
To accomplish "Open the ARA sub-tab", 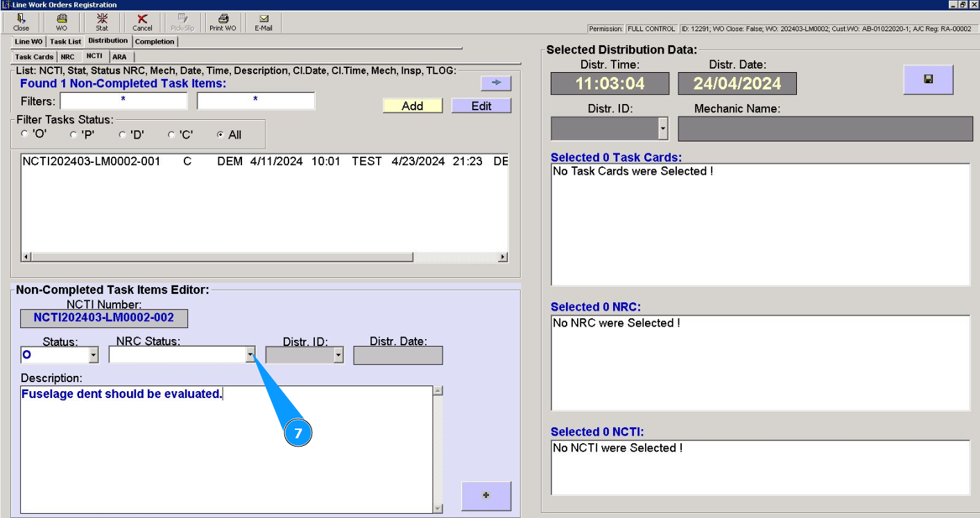I will pos(119,57).
